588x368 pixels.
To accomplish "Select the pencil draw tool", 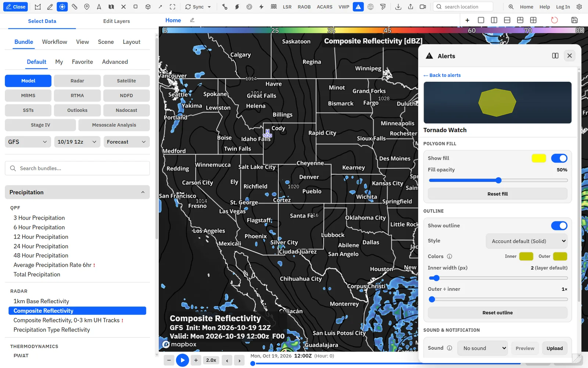I will tap(50, 7).
